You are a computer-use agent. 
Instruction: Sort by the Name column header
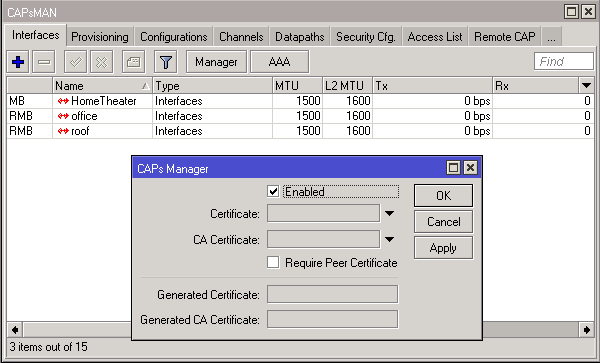[102, 86]
